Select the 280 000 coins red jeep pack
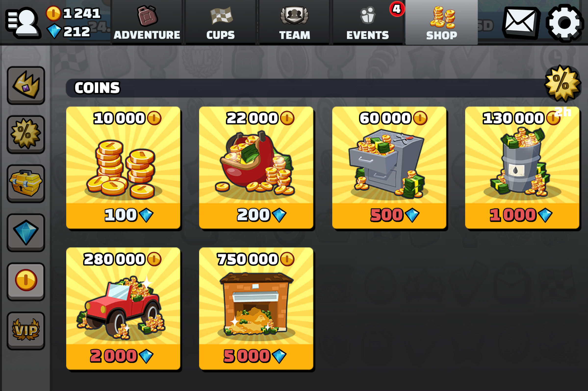 point(123,308)
